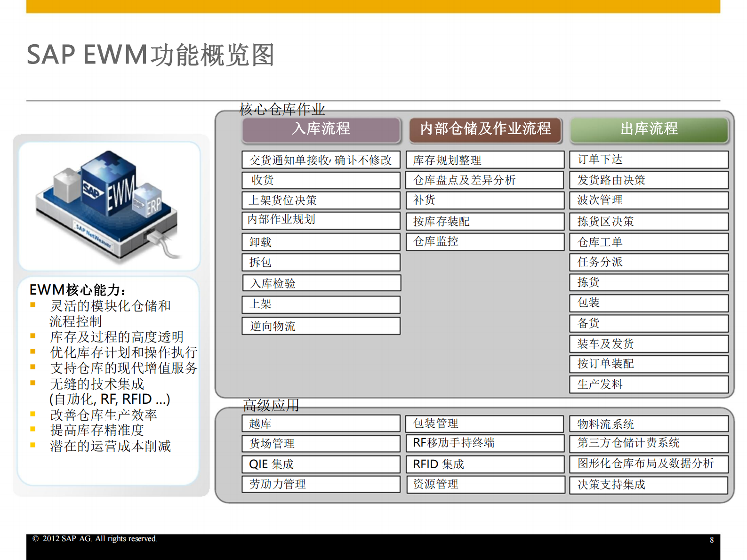Click the 资源管理 box
This screenshot has width=747, height=560.
click(x=485, y=484)
